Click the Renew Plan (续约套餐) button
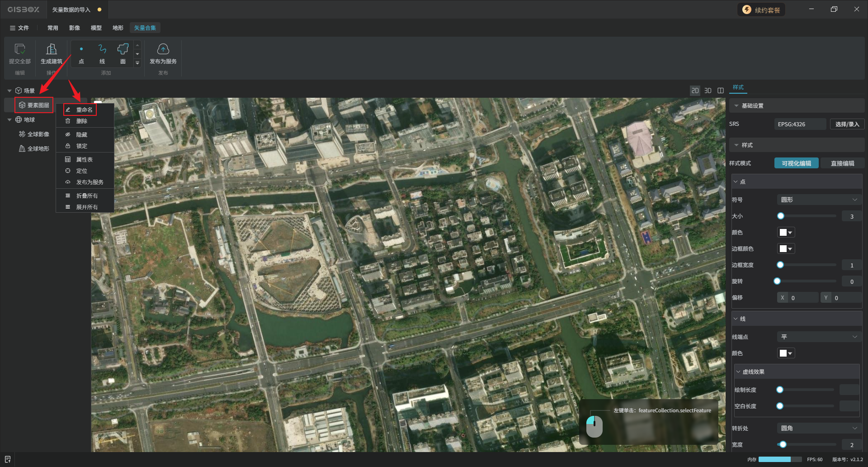868x467 pixels. pyautogui.click(x=761, y=10)
